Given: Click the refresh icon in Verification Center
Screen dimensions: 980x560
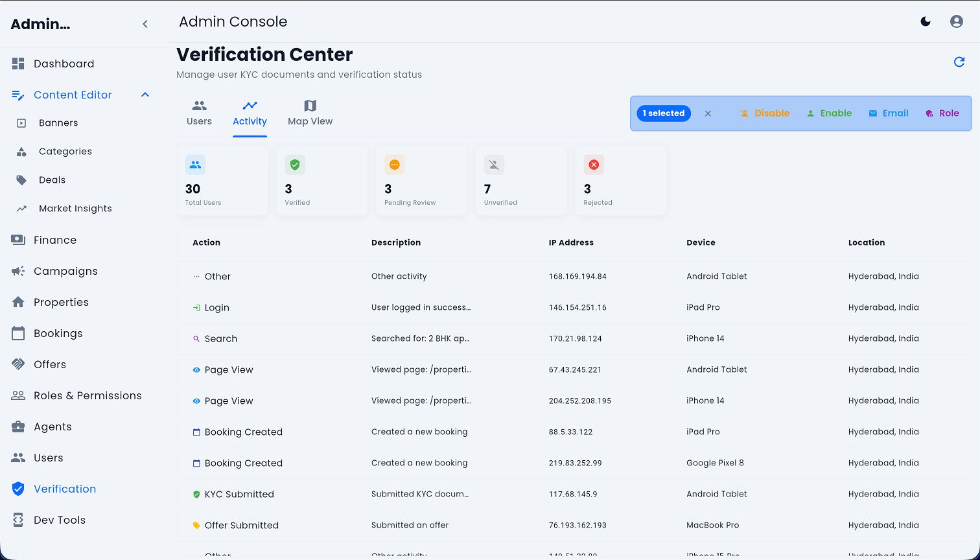Looking at the screenshot, I should pyautogui.click(x=959, y=62).
